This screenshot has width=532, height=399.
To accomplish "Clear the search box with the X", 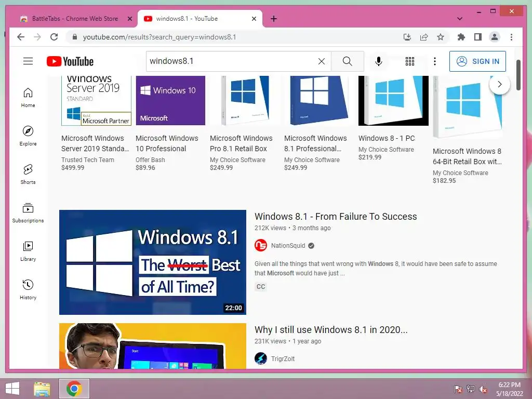I will pyautogui.click(x=321, y=61).
